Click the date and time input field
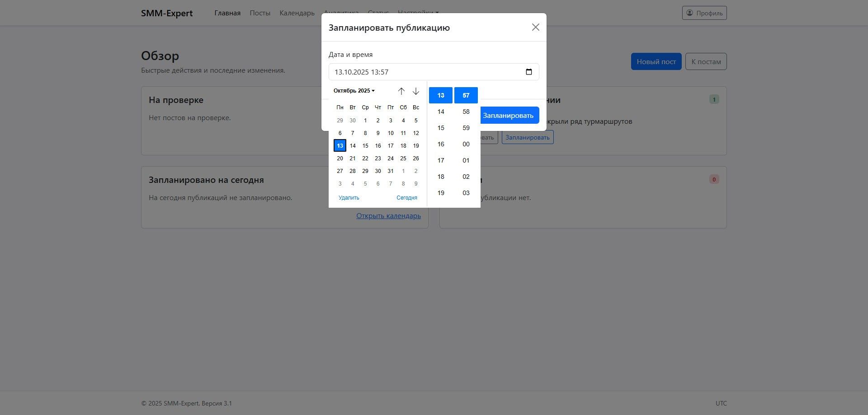 coord(434,72)
